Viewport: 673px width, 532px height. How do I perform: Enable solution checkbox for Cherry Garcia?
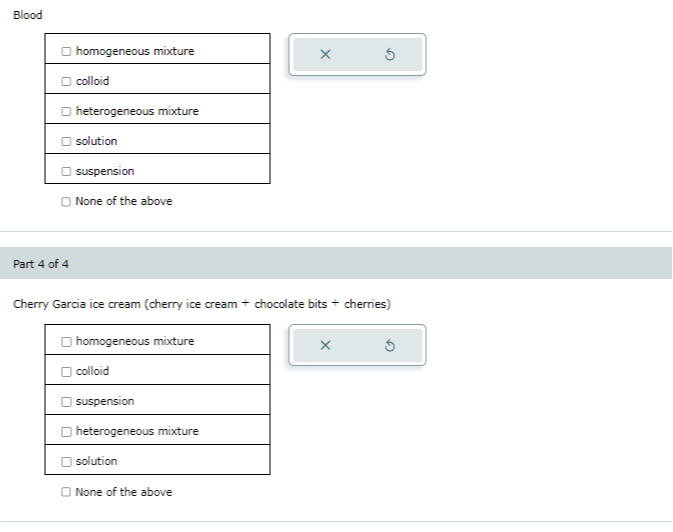[x=66, y=461]
